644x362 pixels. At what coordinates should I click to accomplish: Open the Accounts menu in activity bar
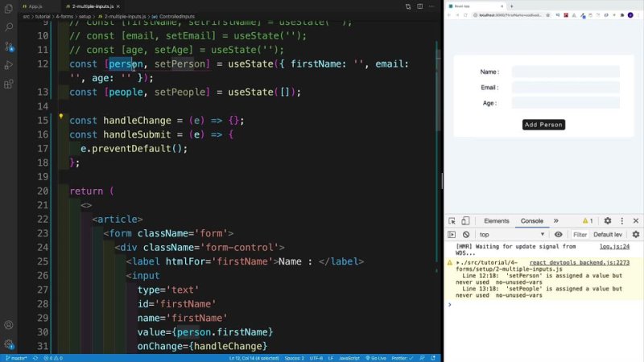[x=8, y=325]
